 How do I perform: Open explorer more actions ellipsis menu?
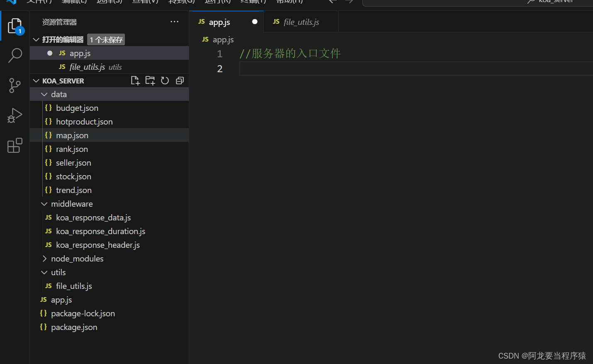tap(175, 22)
